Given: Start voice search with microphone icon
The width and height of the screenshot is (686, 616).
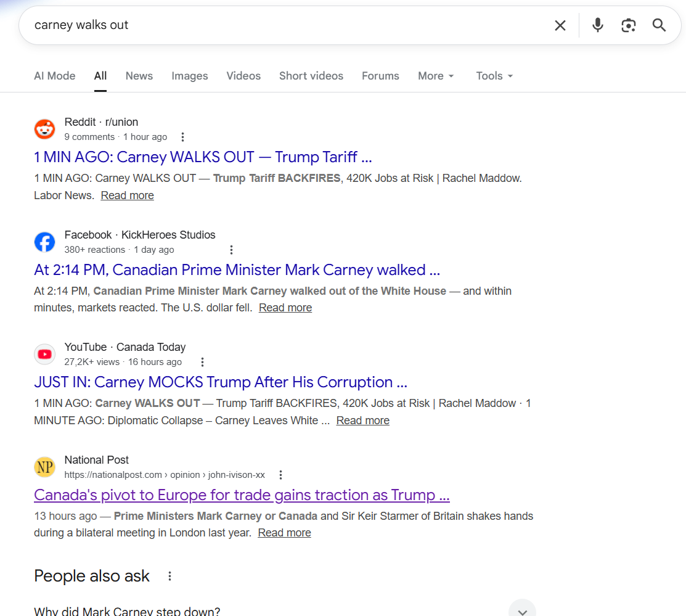Looking at the screenshot, I should click(597, 25).
